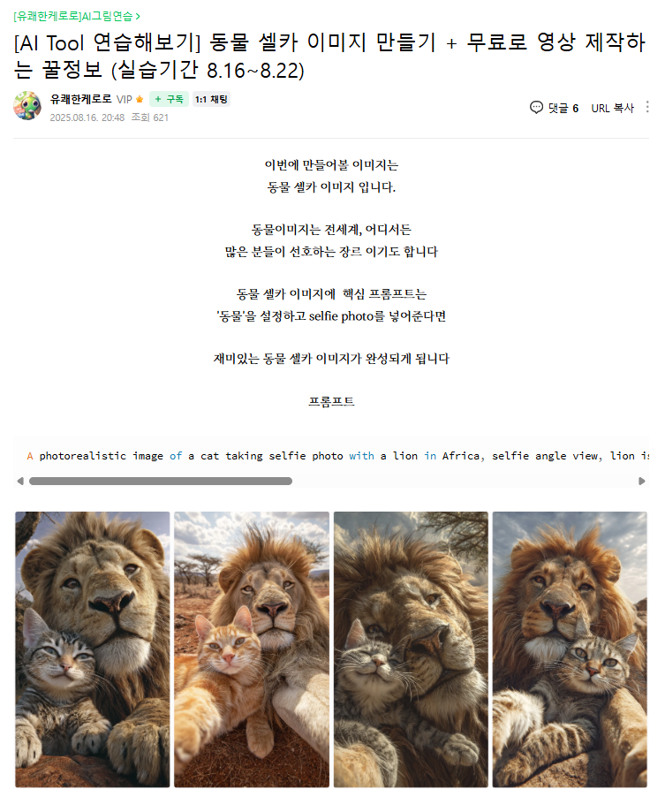Open the first lion and tabby cat image

92,649
